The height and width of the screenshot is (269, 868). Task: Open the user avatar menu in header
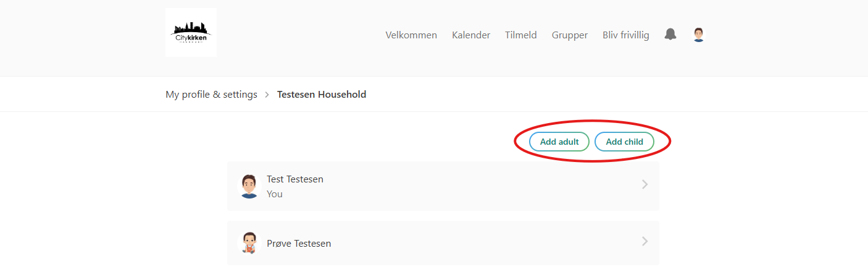698,35
